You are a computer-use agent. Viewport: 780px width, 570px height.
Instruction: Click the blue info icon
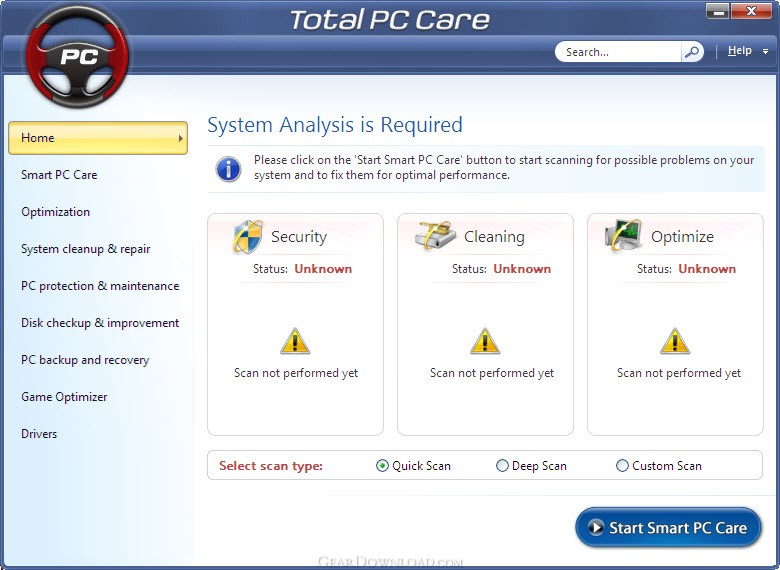pyautogui.click(x=228, y=169)
